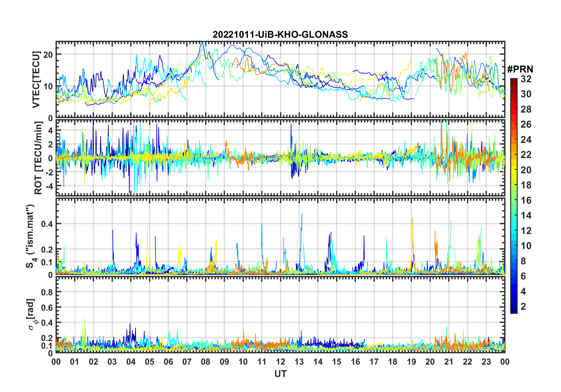This screenshot has height=392, width=561.
Task: Click colorbar tick label 32
Action: pos(526,79)
